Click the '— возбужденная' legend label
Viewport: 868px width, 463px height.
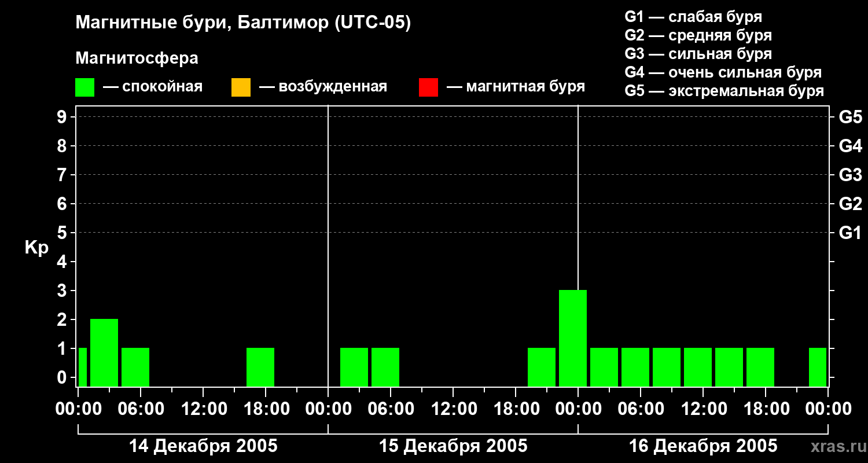tap(323, 87)
